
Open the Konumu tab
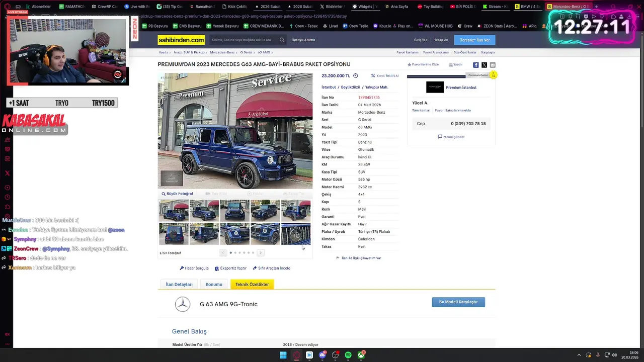pos(214,285)
